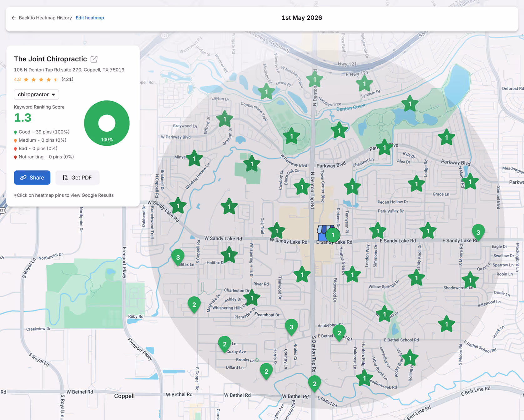Open the rank 2 pin on E Bethel School Rd
Screen dimensions: 524x420
(339, 333)
